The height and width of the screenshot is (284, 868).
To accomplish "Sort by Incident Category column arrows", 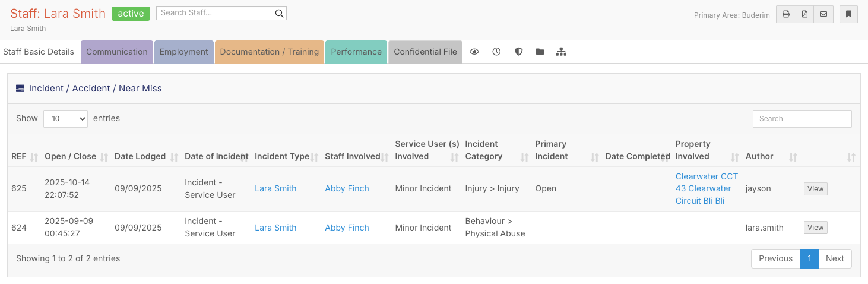I will (x=524, y=157).
